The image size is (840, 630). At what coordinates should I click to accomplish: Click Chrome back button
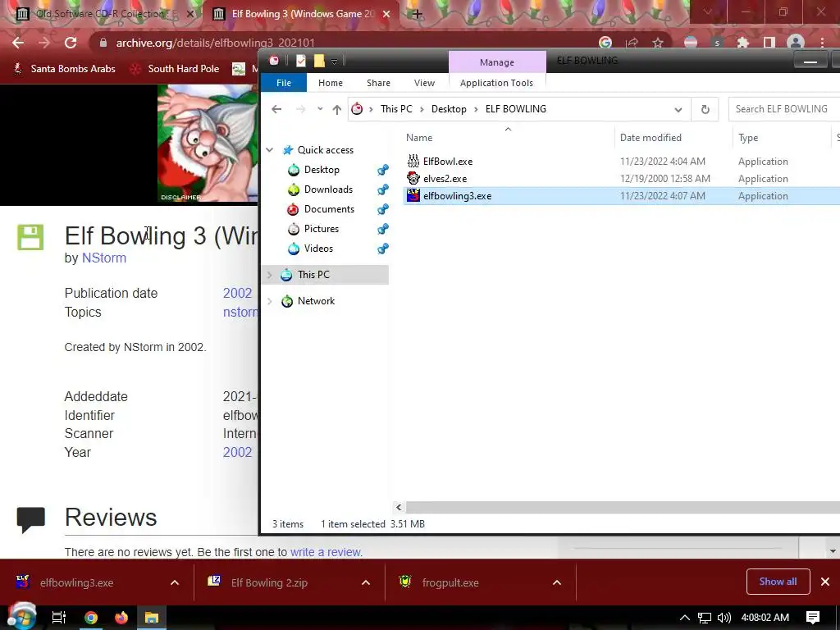click(x=18, y=43)
